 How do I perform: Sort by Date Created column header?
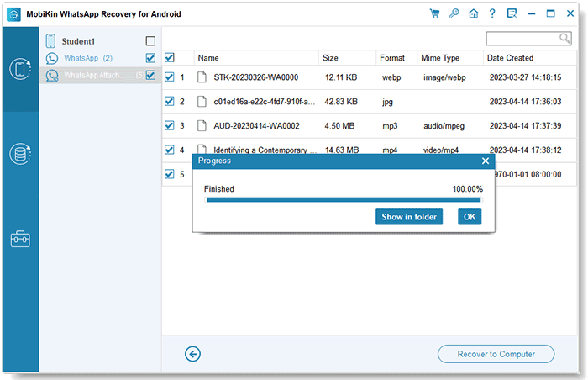[529, 58]
